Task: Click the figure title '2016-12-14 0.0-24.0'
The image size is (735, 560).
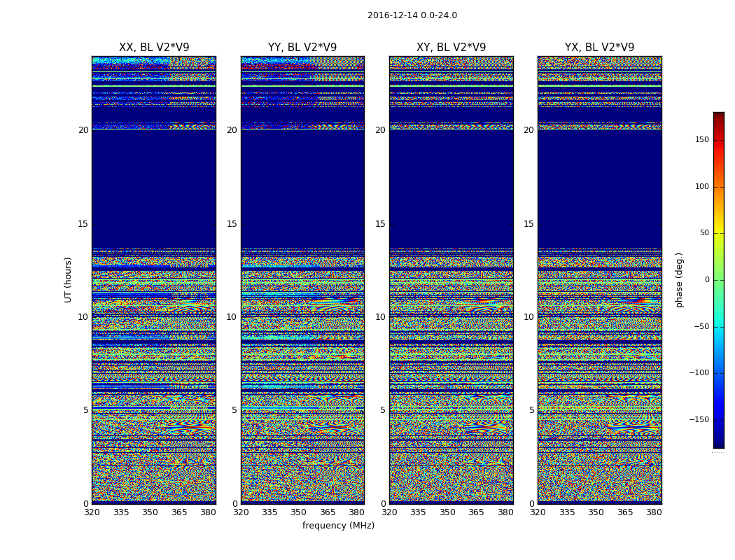Action: (412, 15)
